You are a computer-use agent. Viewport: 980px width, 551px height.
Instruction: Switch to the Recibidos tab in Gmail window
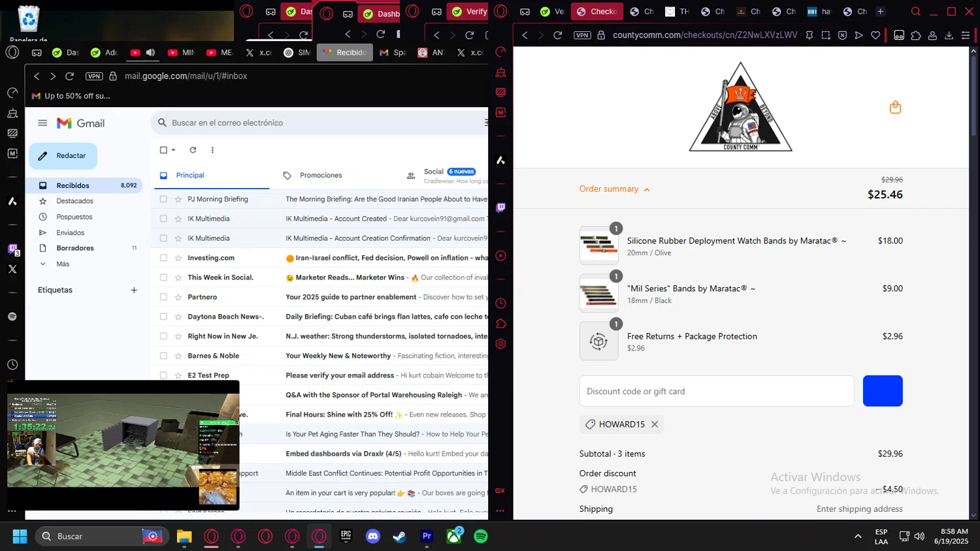(x=344, y=52)
